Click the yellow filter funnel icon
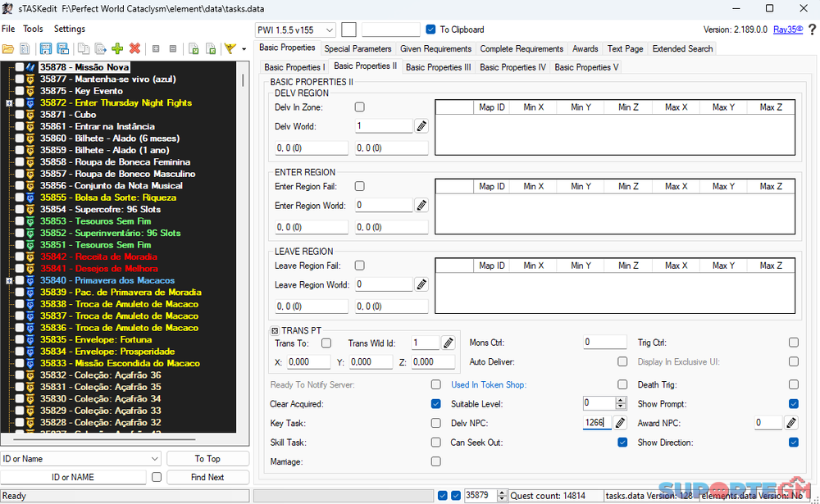Screen dimensions: 820x504 pos(230,49)
